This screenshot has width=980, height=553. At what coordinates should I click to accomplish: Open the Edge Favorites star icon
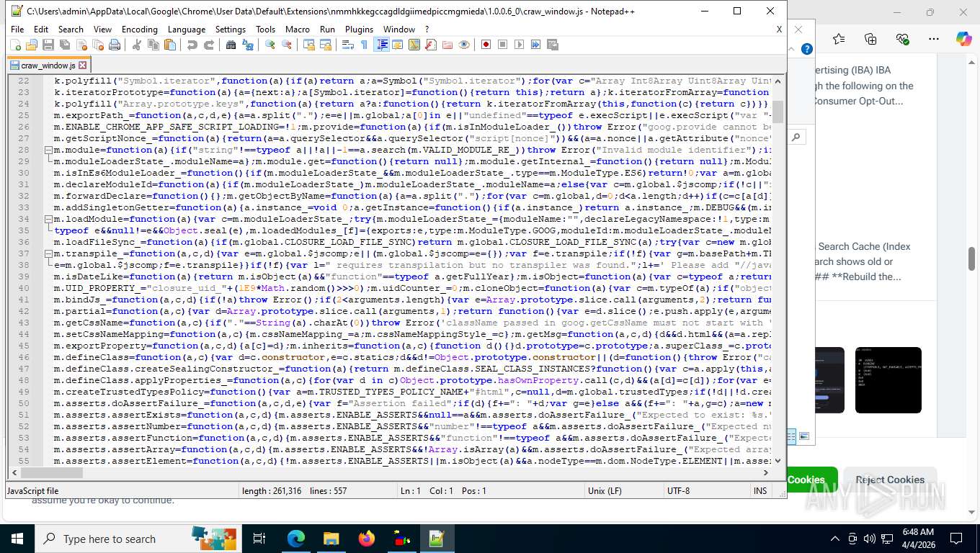(839, 39)
